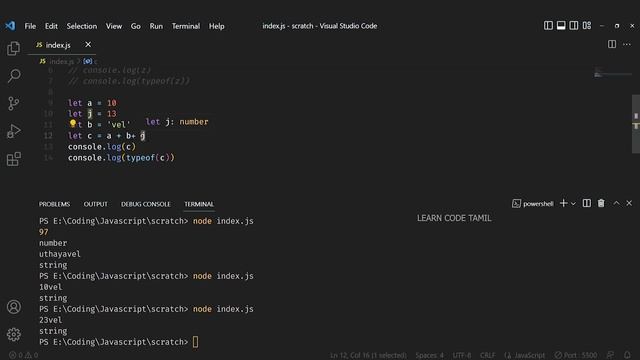Open the Accounts menu icon
640x360 pixels.
coord(13,307)
